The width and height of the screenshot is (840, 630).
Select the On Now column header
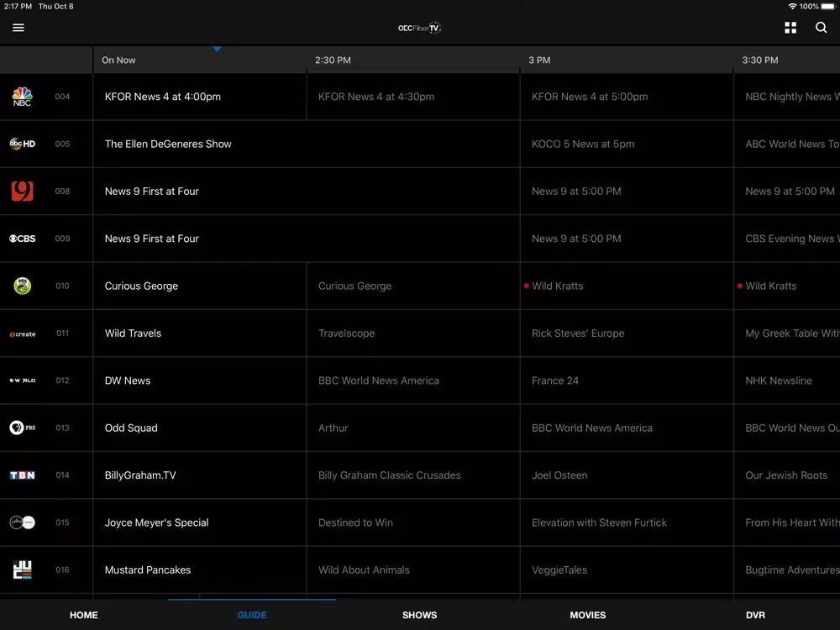pyautogui.click(x=118, y=60)
